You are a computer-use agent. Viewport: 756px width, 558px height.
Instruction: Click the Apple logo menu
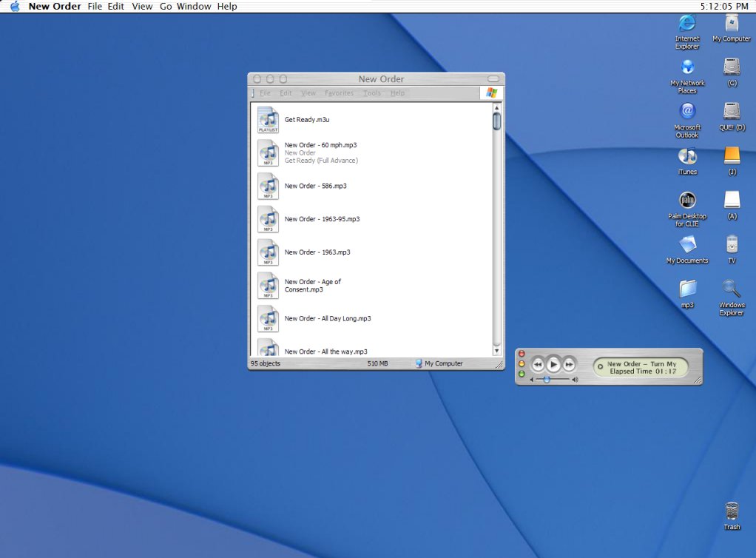[15, 6]
